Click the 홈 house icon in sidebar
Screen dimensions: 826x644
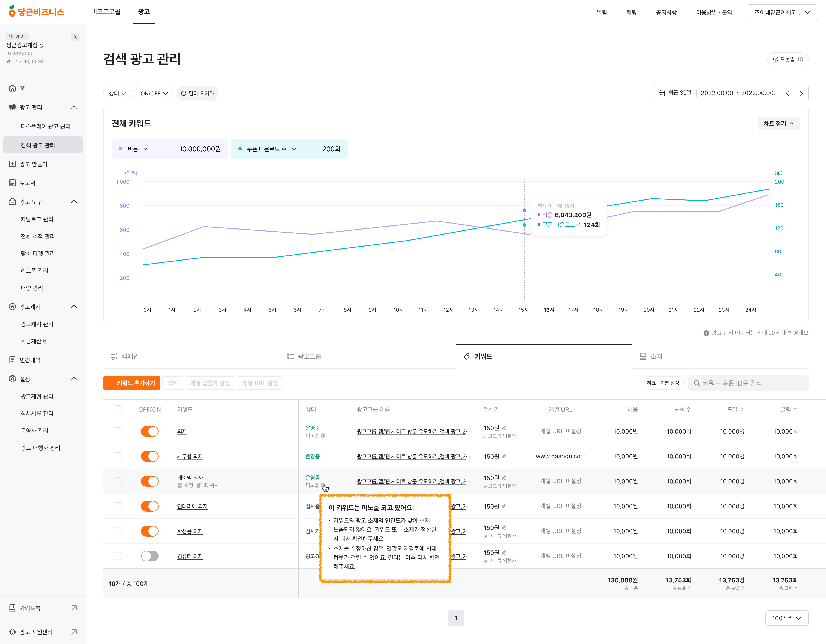[x=12, y=88]
